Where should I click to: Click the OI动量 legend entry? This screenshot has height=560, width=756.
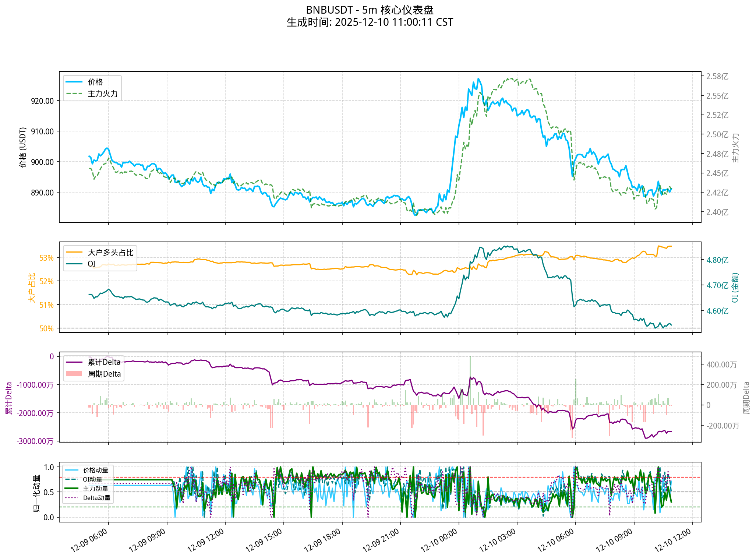pos(92,479)
